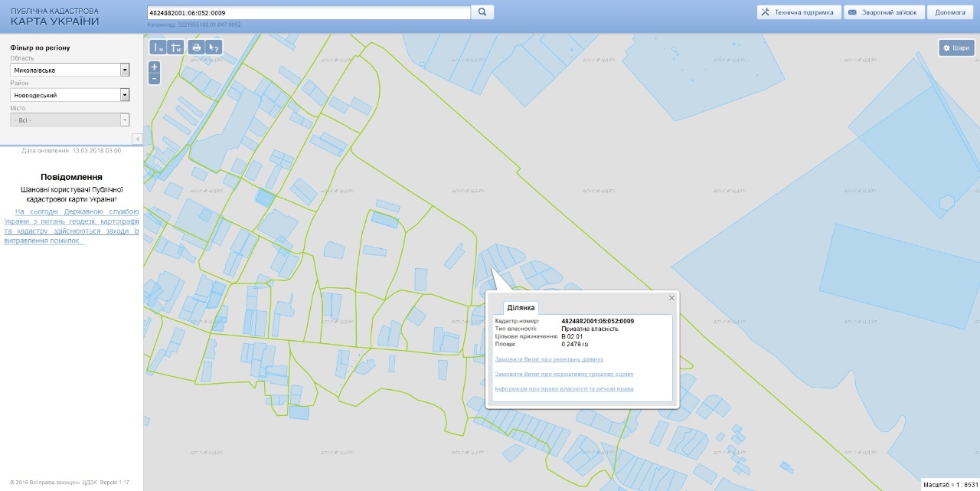The image size is (980, 491).
Task: Zoom in with the plus button
Action: pyautogui.click(x=155, y=67)
